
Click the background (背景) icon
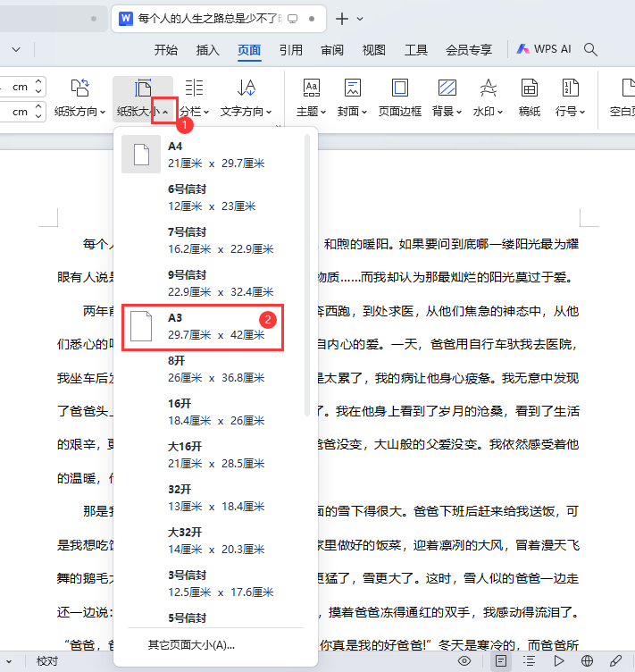click(447, 88)
